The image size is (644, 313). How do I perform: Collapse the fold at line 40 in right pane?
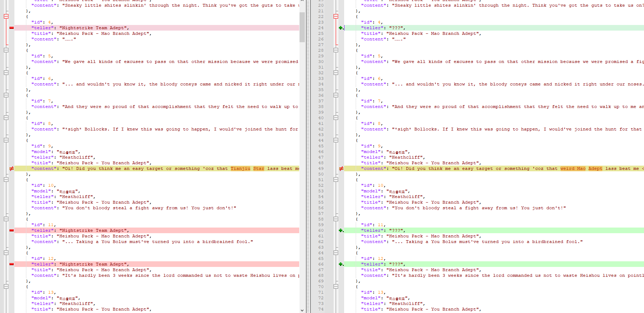(x=336, y=118)
